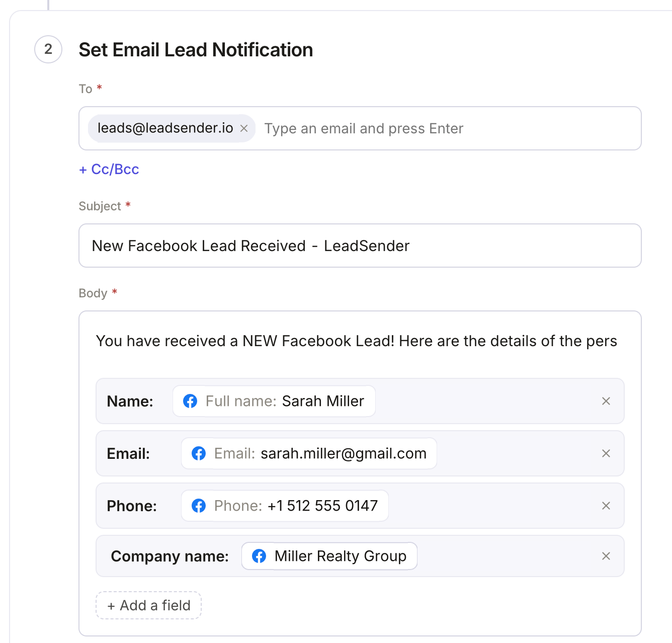Click the Subject field label

click(100, 206)
